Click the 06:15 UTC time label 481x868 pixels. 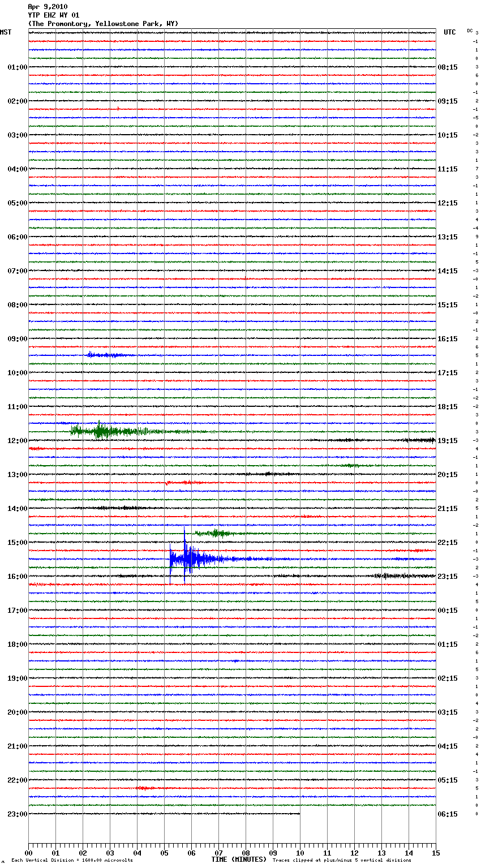448,814
